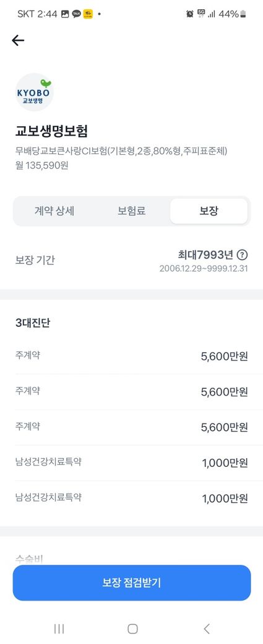Tap the Android back navigation chevron
Viewport: 263px width, 644px height.
click(x=207, y=629)
